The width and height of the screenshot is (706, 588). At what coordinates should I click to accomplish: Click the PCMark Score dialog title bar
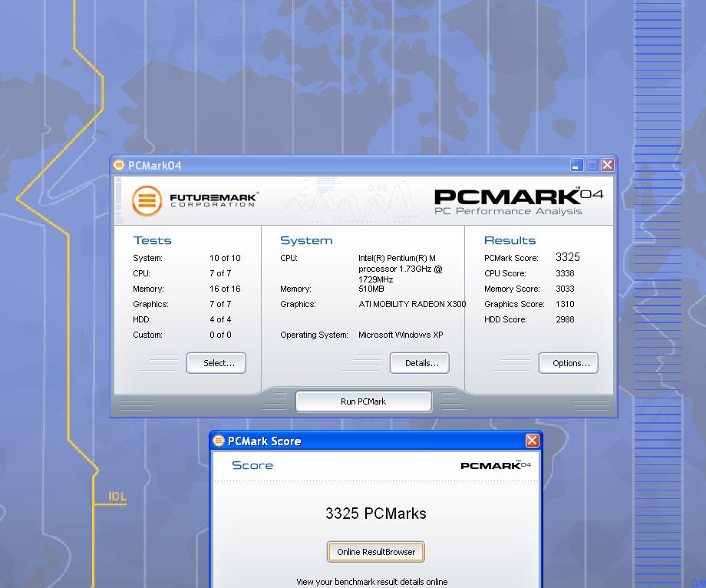click(x=376, y=441)
